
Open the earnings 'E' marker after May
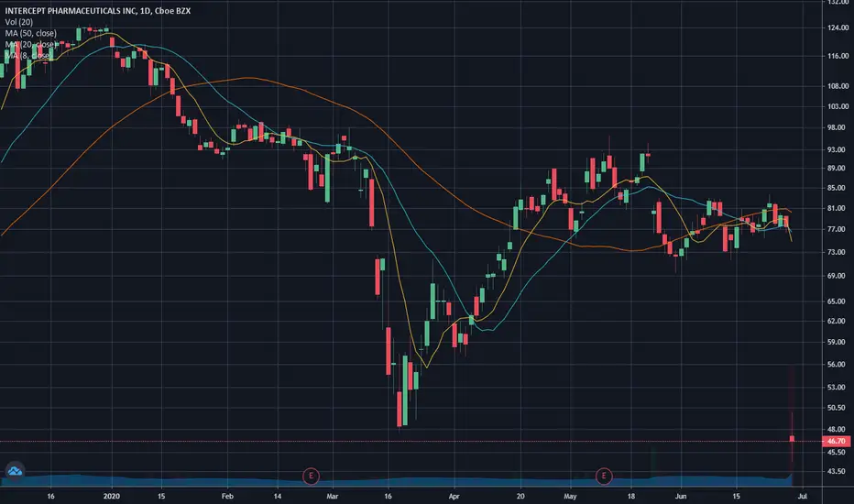click(604, 477)
